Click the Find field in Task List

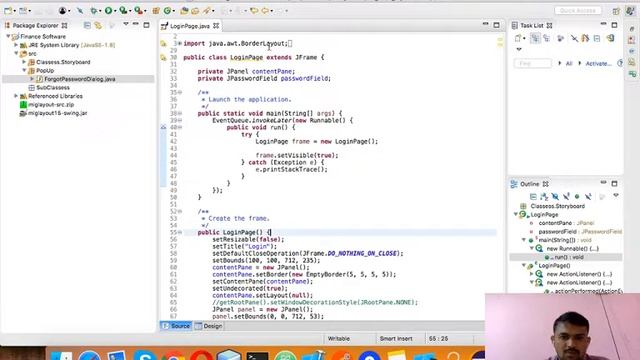tap(533, 63)
